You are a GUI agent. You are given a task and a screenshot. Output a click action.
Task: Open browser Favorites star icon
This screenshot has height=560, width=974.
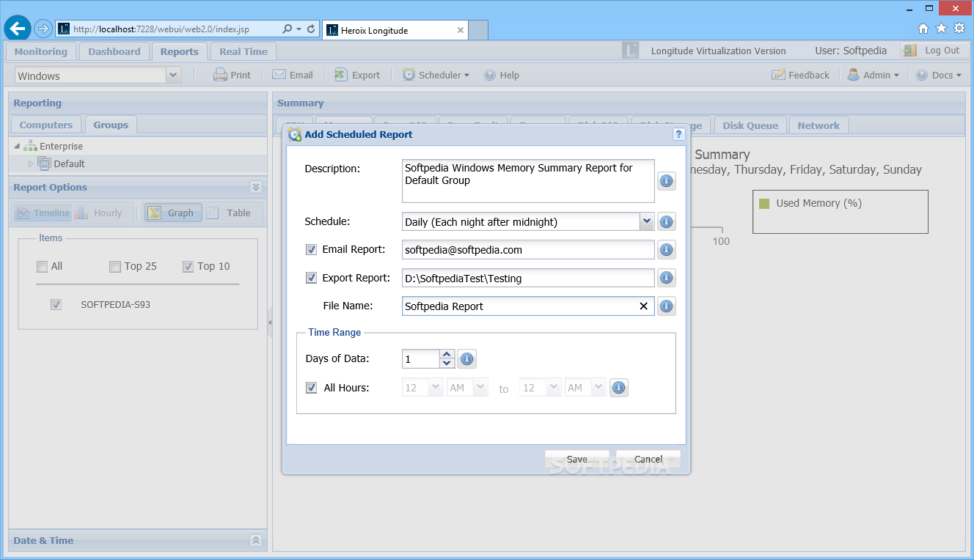click(x=941, y=28)
